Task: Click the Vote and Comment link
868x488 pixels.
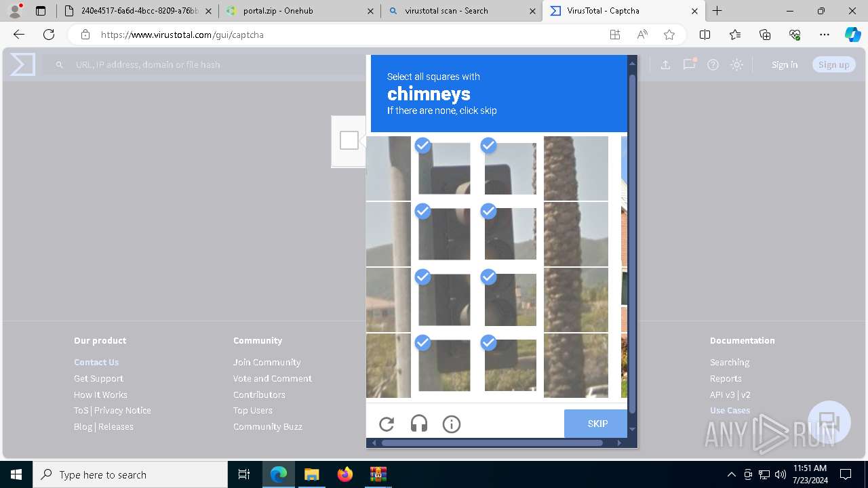Action: click(273, 378)
